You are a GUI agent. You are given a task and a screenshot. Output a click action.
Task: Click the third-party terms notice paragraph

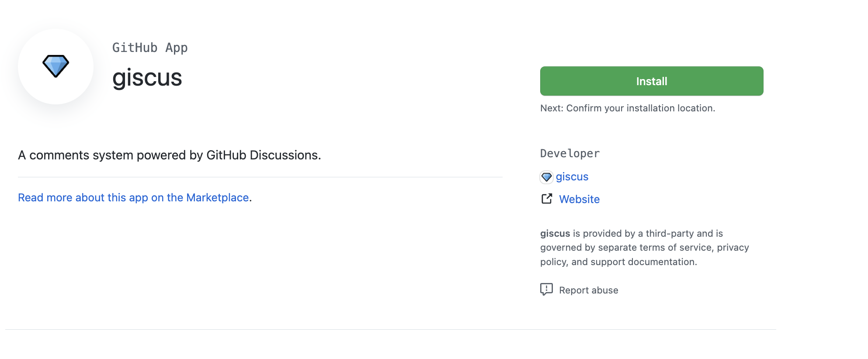click(645, 248)
